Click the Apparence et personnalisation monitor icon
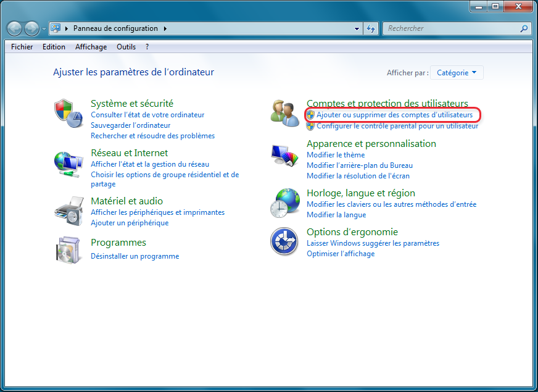 tap(284, 156)
